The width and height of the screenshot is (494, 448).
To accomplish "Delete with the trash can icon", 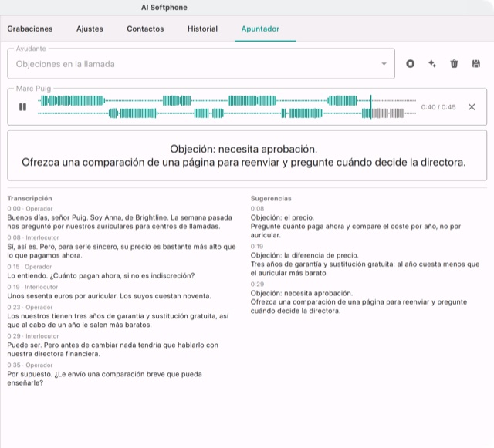I will point(454,64).
